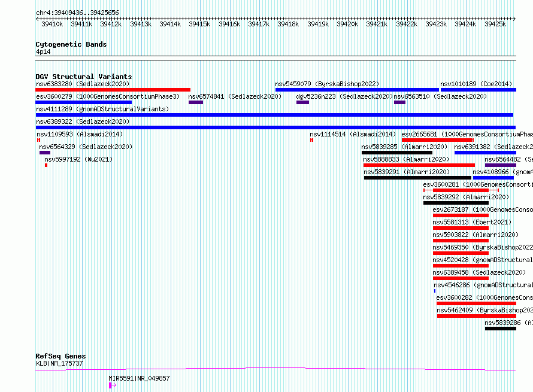Select the red nsv6383280 variant bar
The image size is (533, 392).
coord(113,90)
